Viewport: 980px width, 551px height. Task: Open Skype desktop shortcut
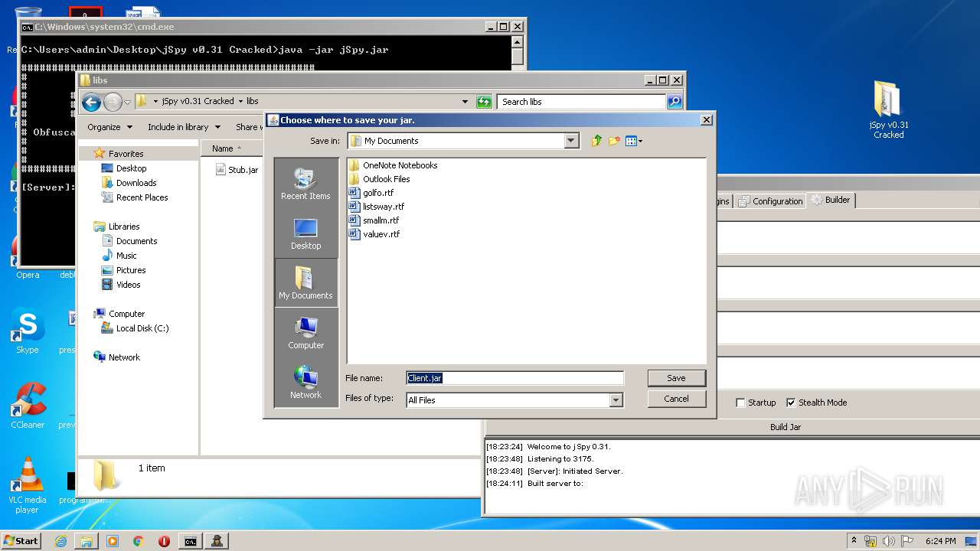point(27,331)
